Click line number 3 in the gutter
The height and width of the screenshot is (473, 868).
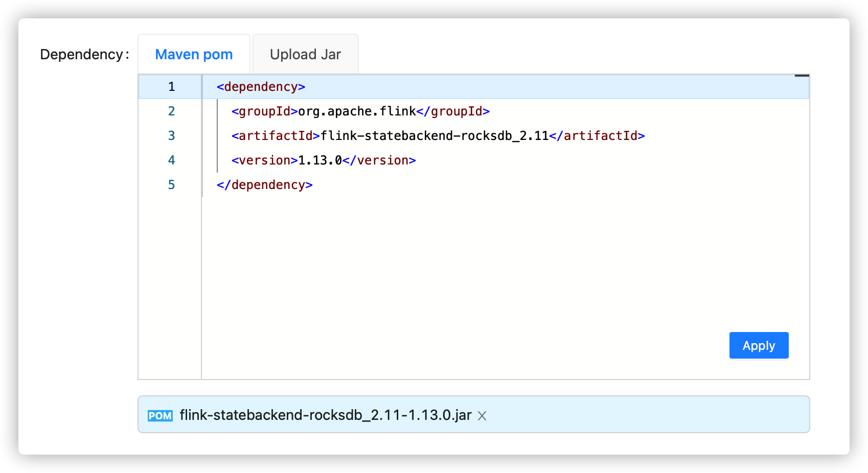click(x=171, y=136)
